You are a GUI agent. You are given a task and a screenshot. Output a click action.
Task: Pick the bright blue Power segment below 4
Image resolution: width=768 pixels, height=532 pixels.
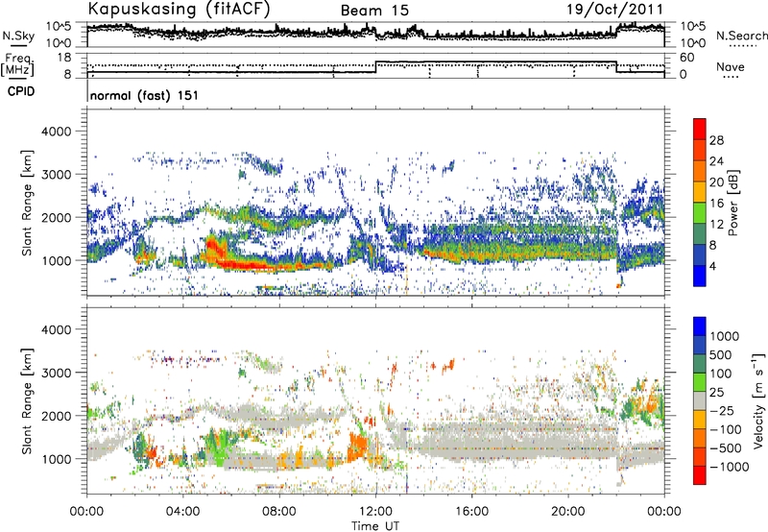(x=700, y=277)
